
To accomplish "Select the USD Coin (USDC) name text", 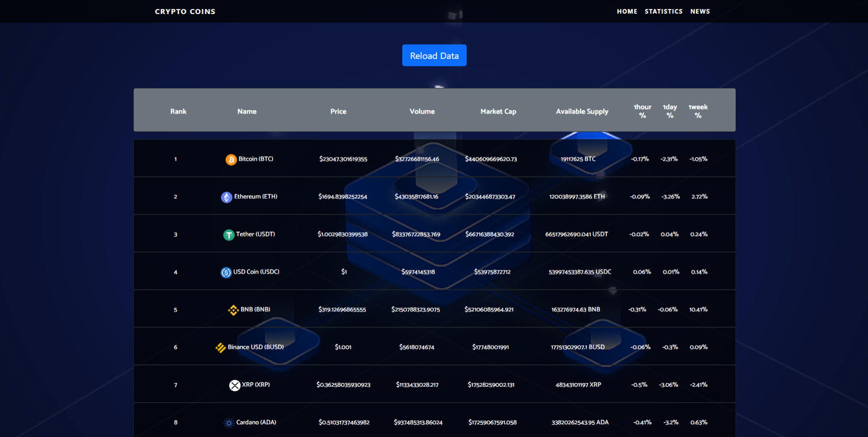I will click(256, 271).
